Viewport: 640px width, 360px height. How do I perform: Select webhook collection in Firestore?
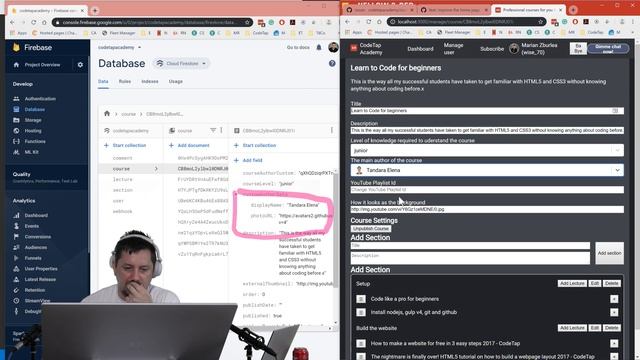tap(122, 211)
